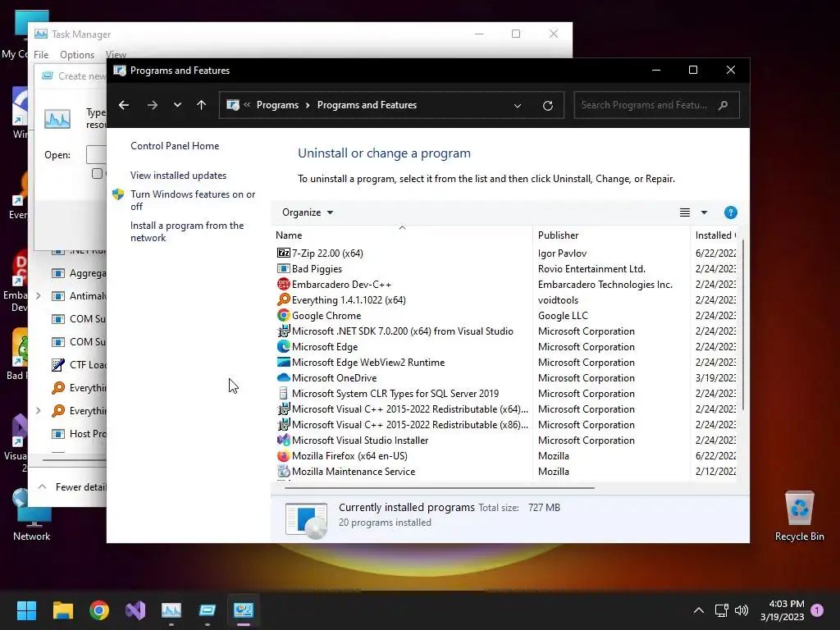This screenshot has height=630, width=840.
Task: Click the voidtools publisher cell
Action: pos(558,299)
